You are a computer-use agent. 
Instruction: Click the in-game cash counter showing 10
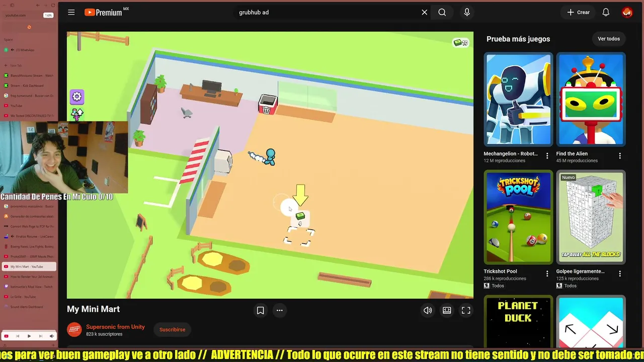pos(461,43)
